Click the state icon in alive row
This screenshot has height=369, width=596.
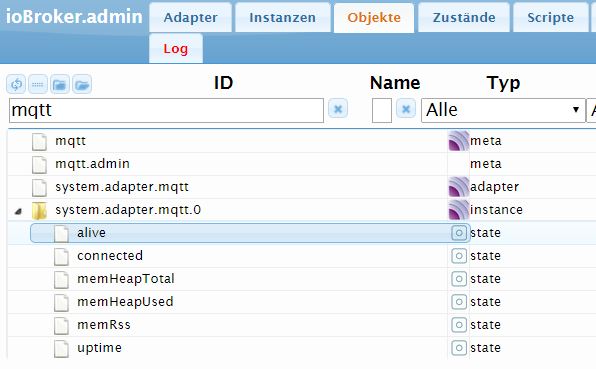(x=459, y=233)
